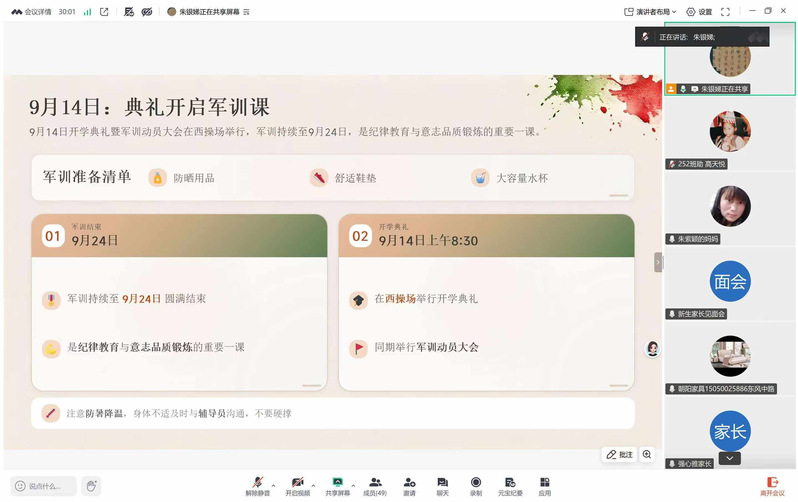Click the 邀请 invite icon

(x=409, y=486)
